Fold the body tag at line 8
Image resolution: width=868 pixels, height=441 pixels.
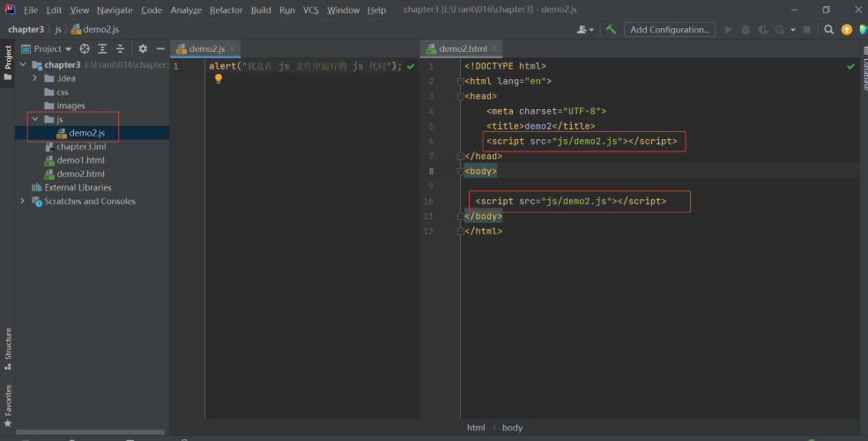[x=461, y=172]
